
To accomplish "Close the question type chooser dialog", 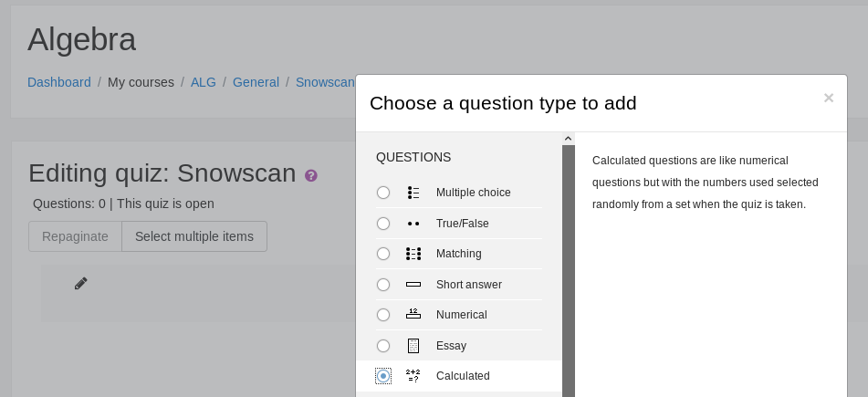I will click(x=828, y=99).
